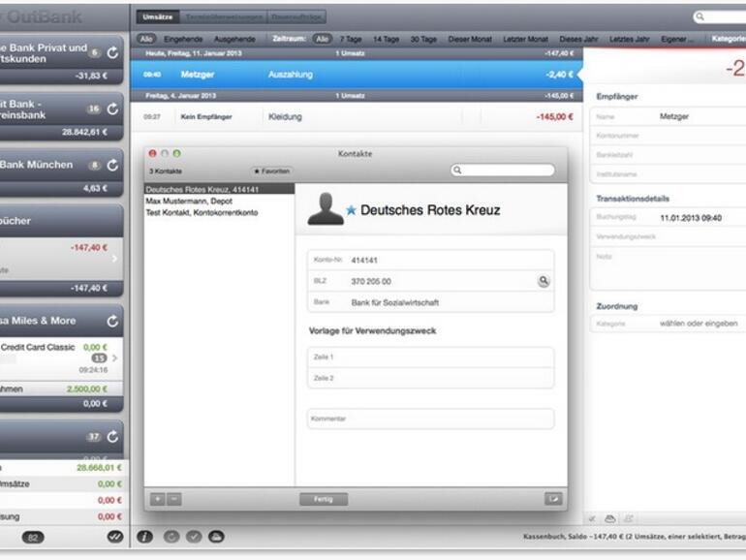The height and width of the screenshot is (560, 746).
Task: Click the Kommentar field
Action: click(x=430, y=419)
